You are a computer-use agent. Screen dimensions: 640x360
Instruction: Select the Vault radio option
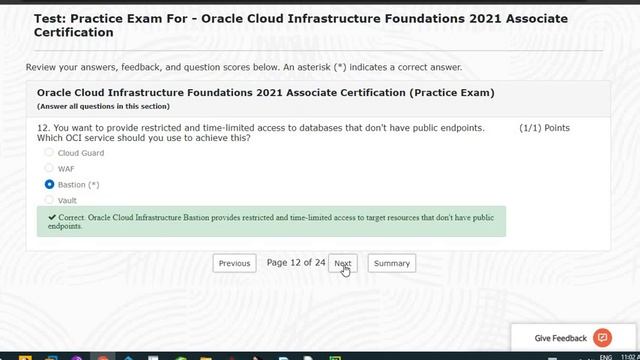pyautogui.click(x=49, y=200)
